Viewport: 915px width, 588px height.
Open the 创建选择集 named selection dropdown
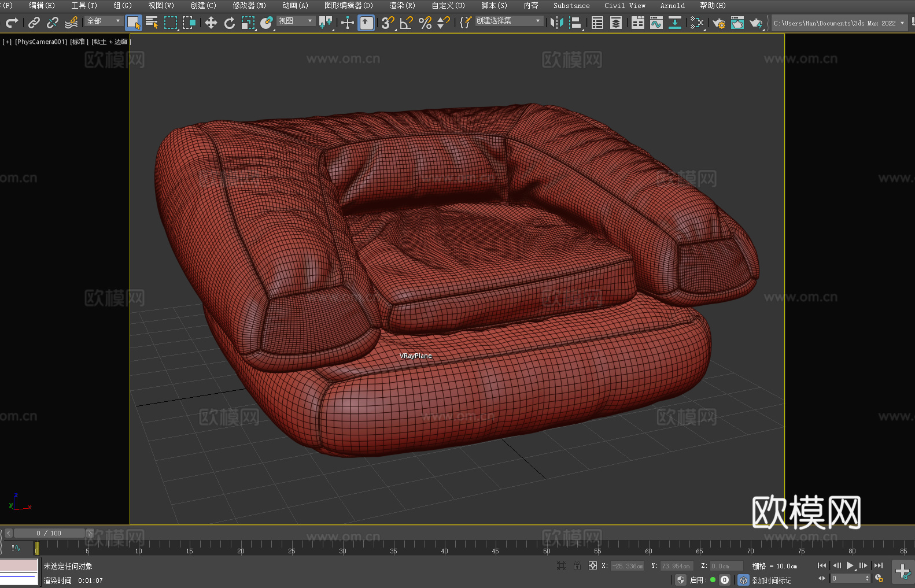(509, 21)
